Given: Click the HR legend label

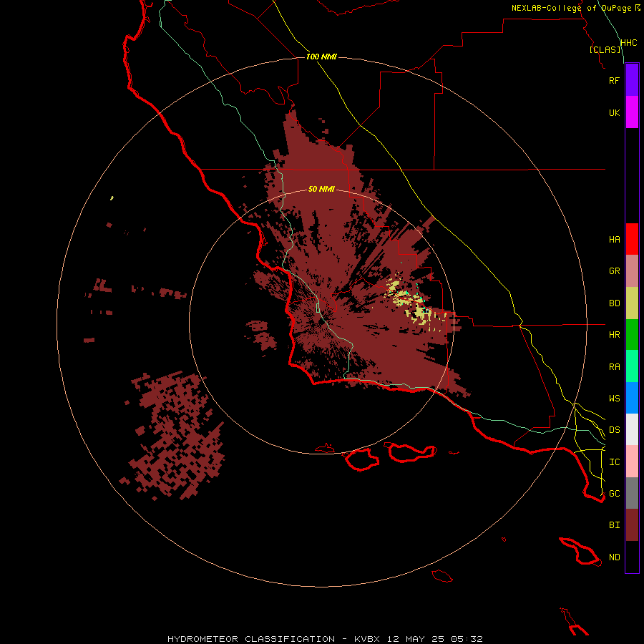Looking at the screenshot, I should 614,335.
